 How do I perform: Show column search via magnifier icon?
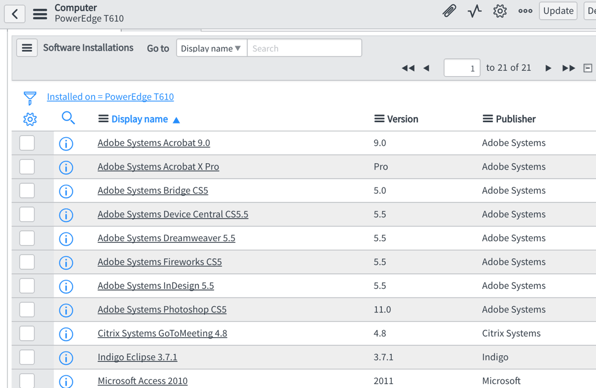pos(68,118)
